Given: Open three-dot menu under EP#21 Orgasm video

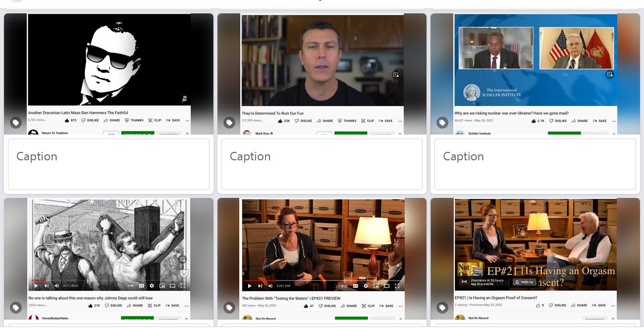Looking at the screenshot, I should point(613,305).
